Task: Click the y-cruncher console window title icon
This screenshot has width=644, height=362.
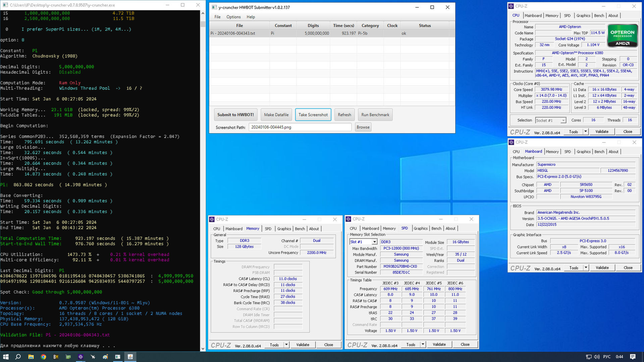Action: [5, 5]
